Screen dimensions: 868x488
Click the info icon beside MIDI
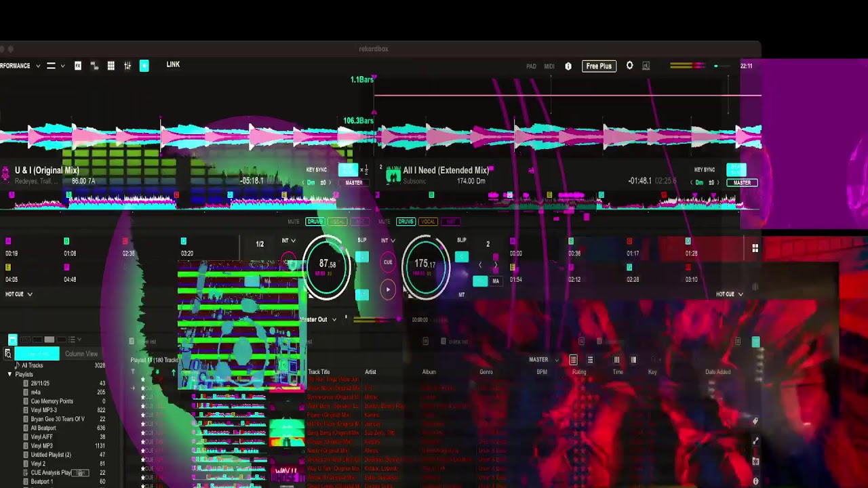pyautogui.click(x=568, y=66)
